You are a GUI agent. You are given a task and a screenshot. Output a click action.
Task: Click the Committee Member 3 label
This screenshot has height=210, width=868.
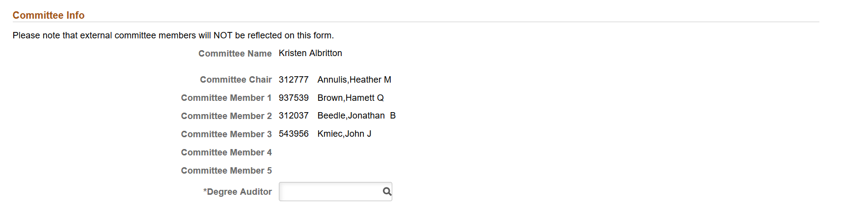[226, 134]
